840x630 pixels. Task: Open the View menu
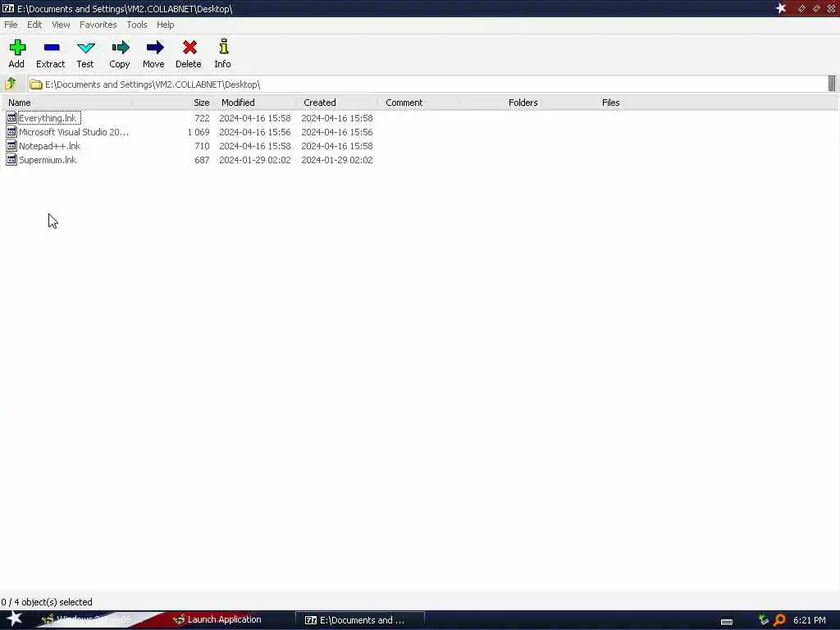tap(61, 25)
